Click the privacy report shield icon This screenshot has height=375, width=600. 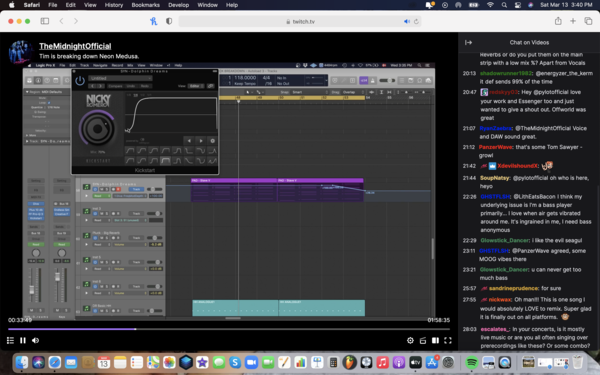(169, 21)
